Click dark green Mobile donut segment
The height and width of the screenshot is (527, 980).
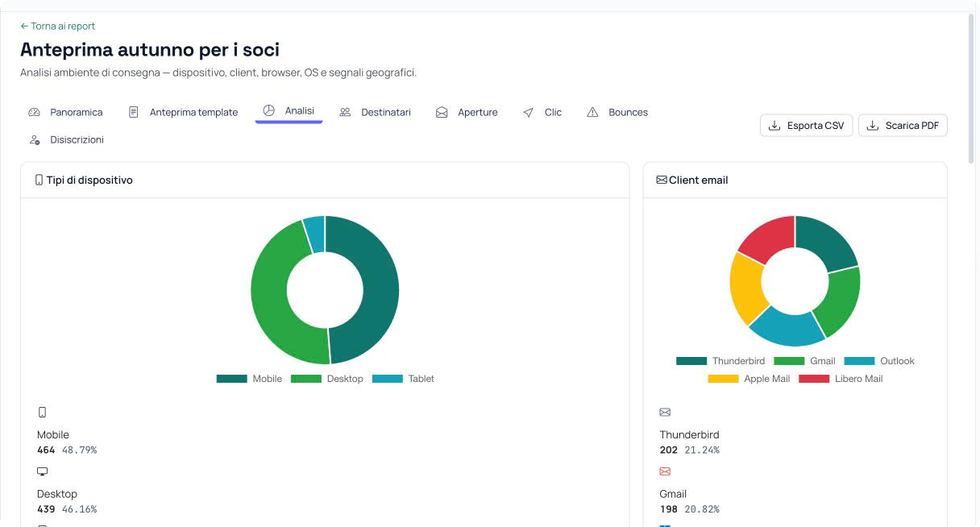coord(380,290)
